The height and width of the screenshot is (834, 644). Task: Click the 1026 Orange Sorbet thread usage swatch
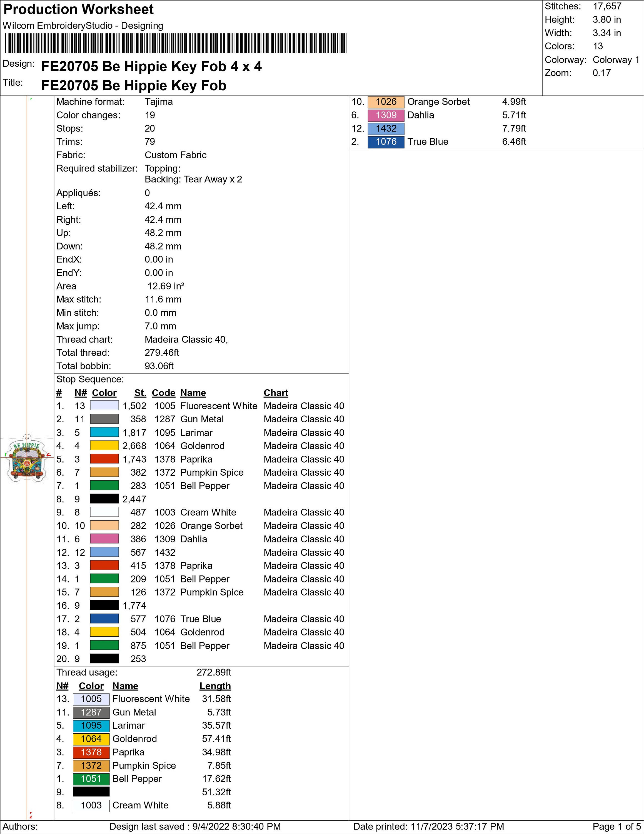pos(386,102)
